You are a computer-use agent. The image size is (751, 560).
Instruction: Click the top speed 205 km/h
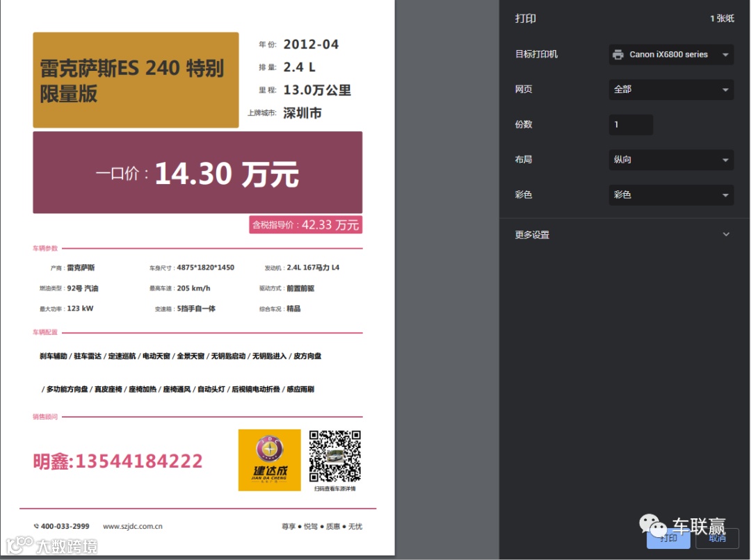pyautogui.click(x=193, y=288)
